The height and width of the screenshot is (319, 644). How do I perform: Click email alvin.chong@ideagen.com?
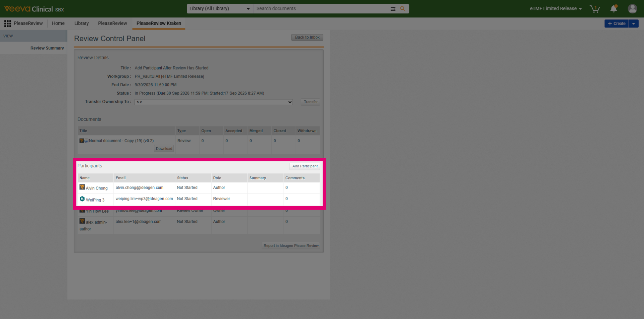(x=140, y=188)
